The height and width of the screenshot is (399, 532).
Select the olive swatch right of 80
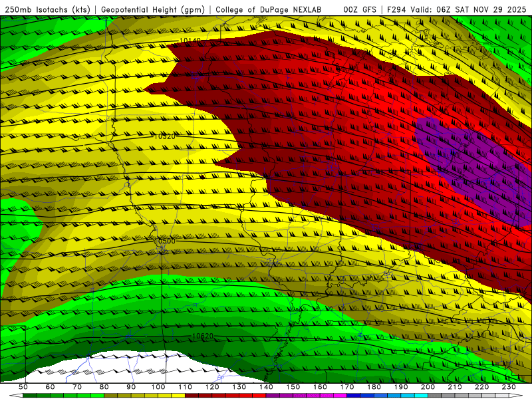coord(111,396)
